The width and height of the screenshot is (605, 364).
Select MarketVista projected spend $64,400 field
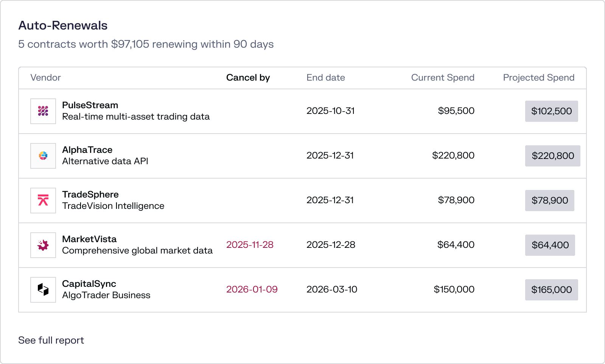point(550,245)
